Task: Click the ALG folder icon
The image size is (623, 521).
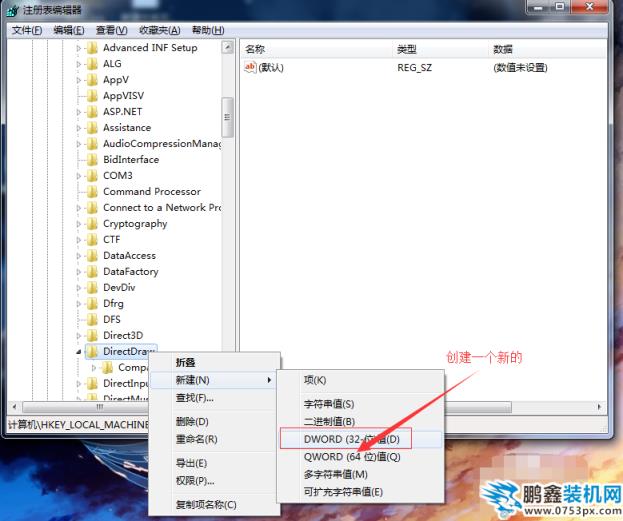Action: tap(92, 64)
